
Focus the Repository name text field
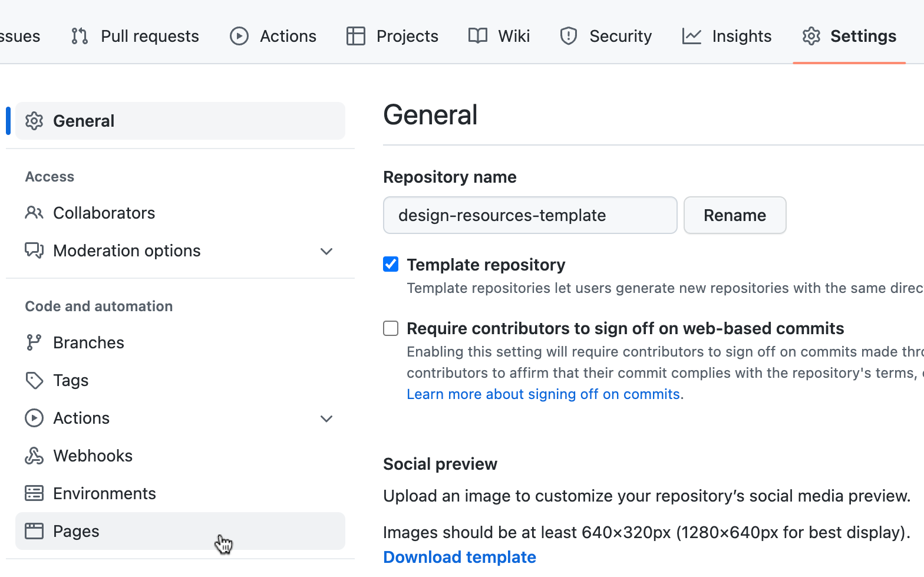(530, 215)
